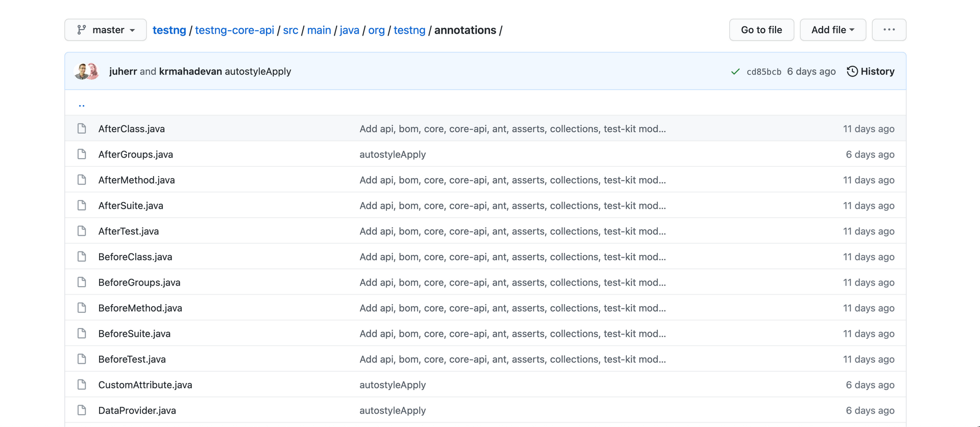Image resolution: width=980 pixels, height=427 pixels.
Task: Click file icon next to CustomAttribute.java
Action: [82, 384]
